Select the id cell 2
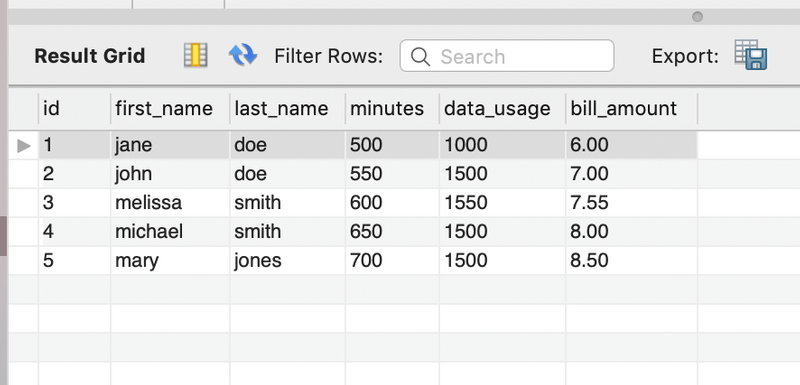800x385 pixels. (x=74, y=174)
